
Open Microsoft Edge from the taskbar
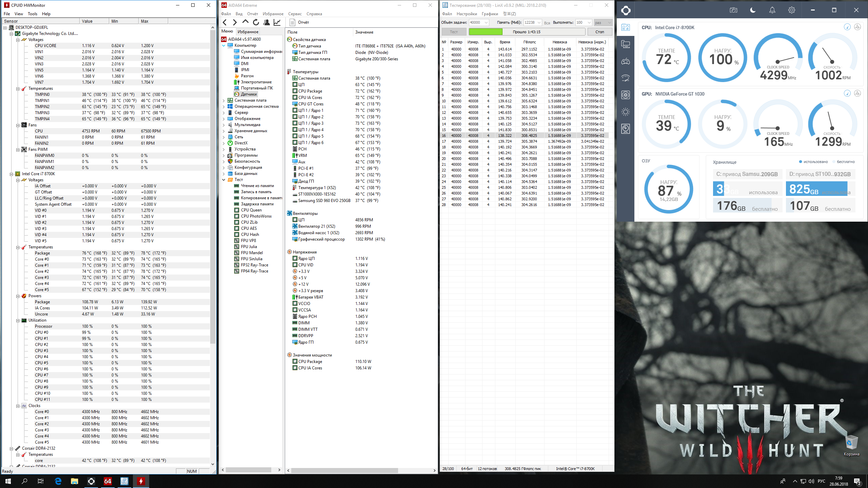click(x=58, y=481)
